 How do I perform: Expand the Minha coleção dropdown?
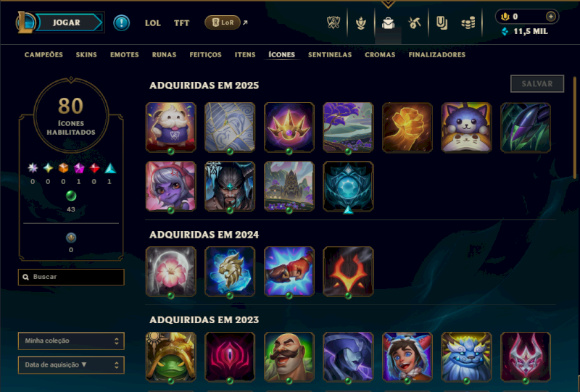(x=71, y=341)
